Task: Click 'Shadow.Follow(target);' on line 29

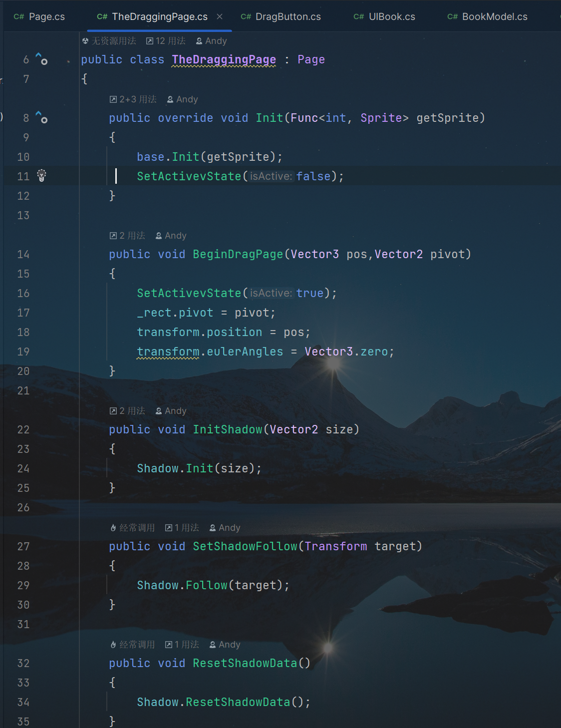Action: coord(213,585)
